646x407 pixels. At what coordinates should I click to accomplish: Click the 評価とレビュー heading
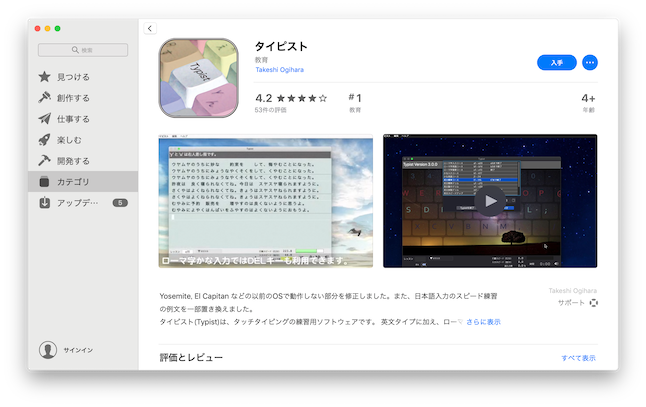pos(191,358)
